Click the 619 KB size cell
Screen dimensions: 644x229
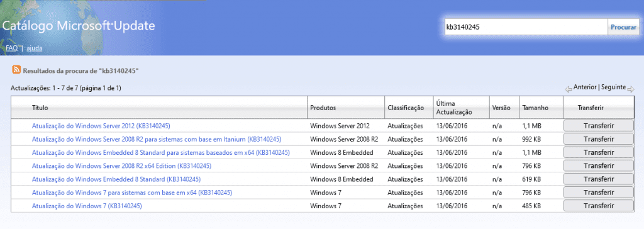tap(531, 179)
